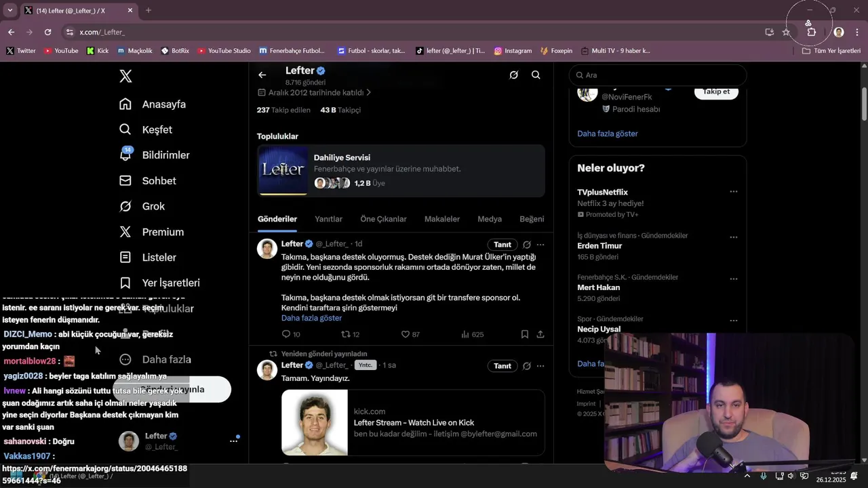Open tab search dropdown arrow
Screen dimensions: 868x488
[x=9, y=10]
